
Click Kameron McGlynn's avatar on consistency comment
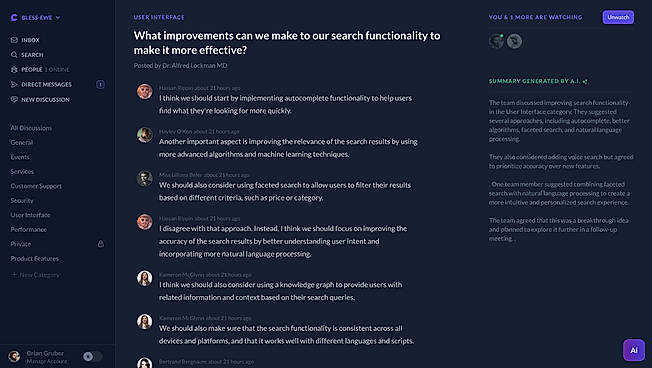point(145,322)
